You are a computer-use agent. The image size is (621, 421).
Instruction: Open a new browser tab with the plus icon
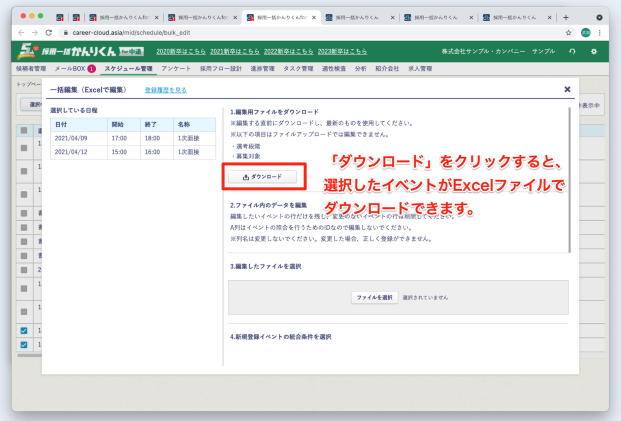[x=566, y=18]
